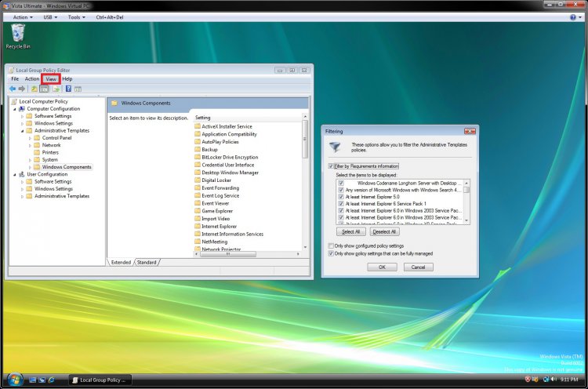Click the requirements list vertical scrollbar thumb
Image resolution: width=588 pixels, height=389 pixels.
pos(466,190)
